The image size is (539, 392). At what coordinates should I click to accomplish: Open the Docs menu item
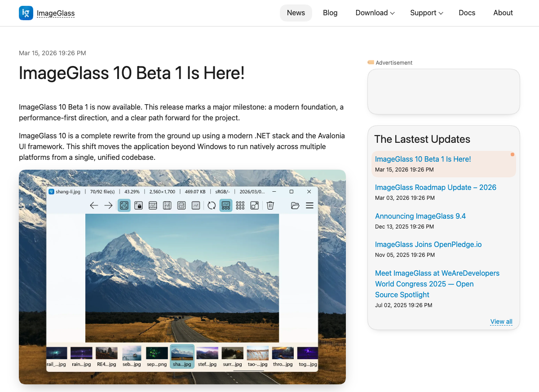click(x=467, y=13)
